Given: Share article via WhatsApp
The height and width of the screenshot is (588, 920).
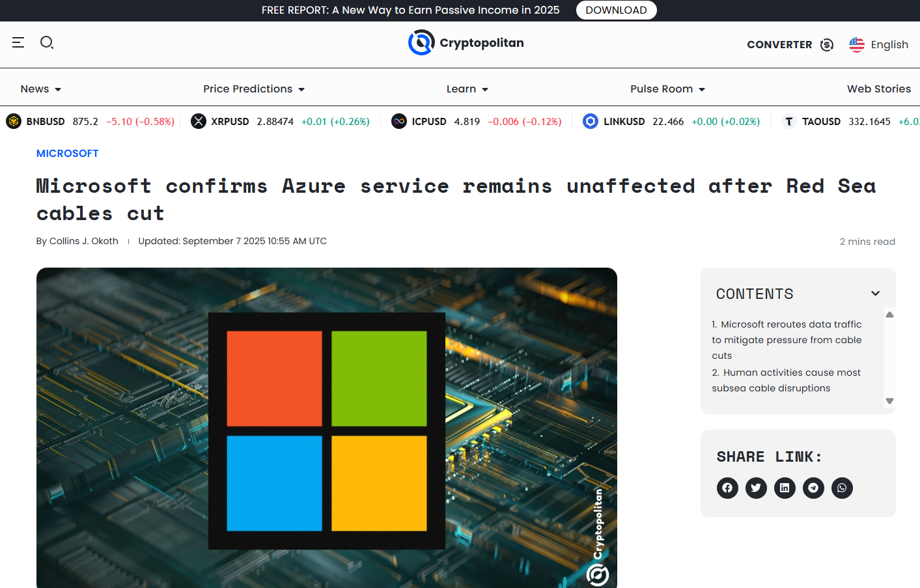Looking at the screenshot, I should 842,488.
